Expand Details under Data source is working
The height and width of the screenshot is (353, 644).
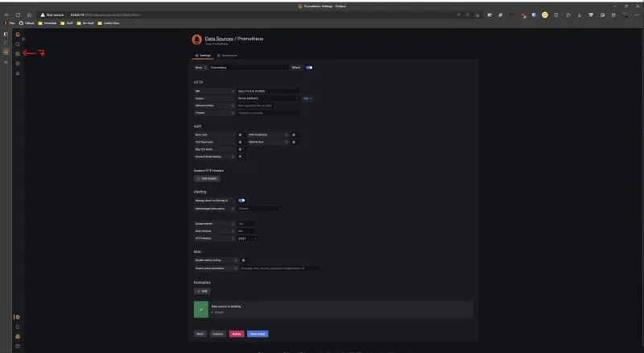[x=218, y=312]
